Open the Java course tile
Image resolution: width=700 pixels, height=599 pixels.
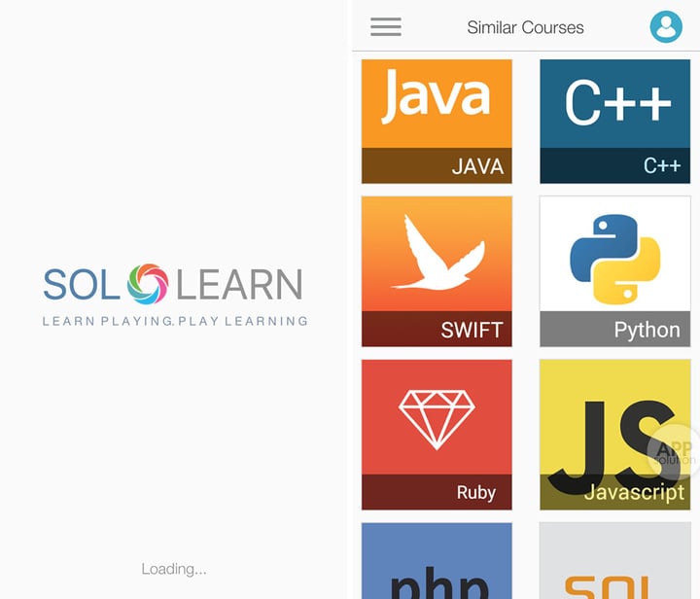click(437, 122)
